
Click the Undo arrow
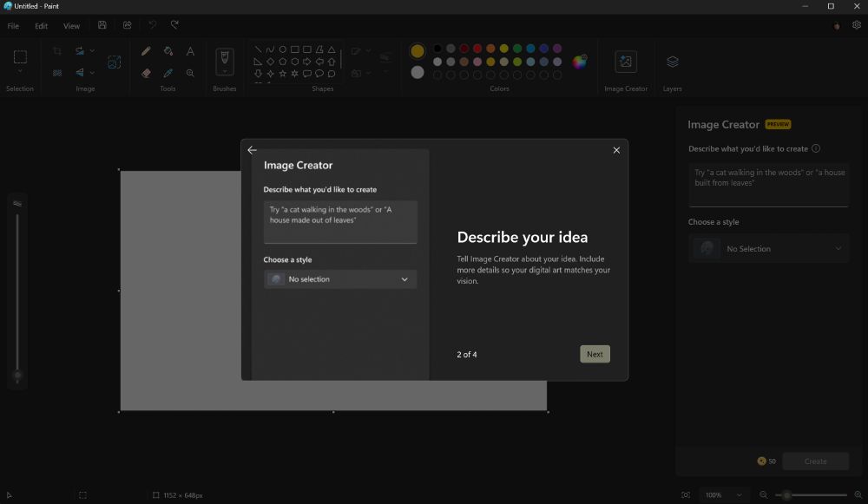152,25
